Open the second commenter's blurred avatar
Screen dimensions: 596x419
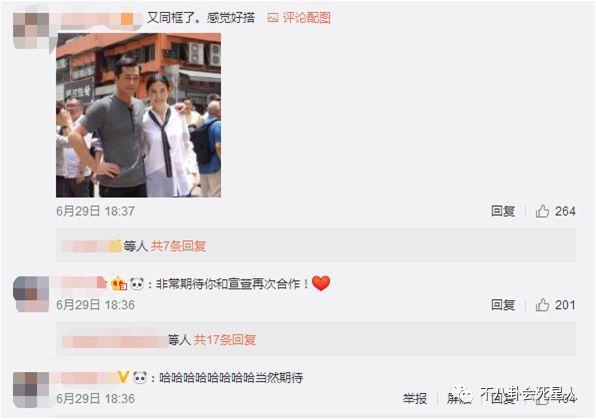[31, 294]
